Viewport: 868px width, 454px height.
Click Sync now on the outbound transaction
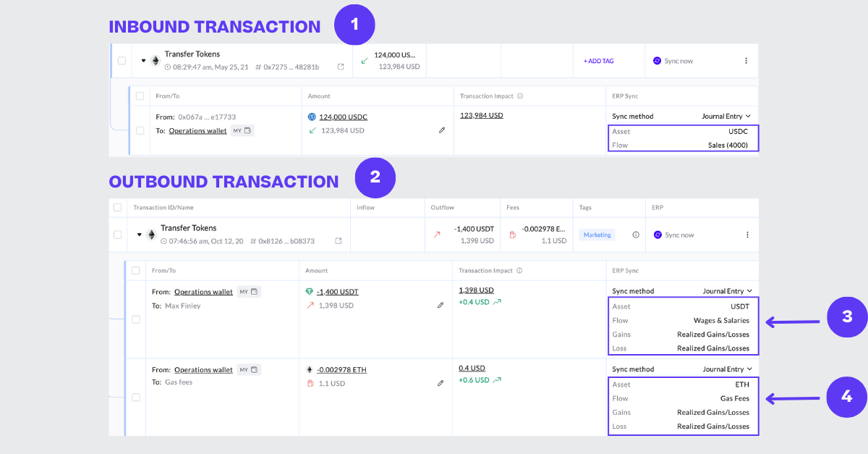(x=673, y=235)
